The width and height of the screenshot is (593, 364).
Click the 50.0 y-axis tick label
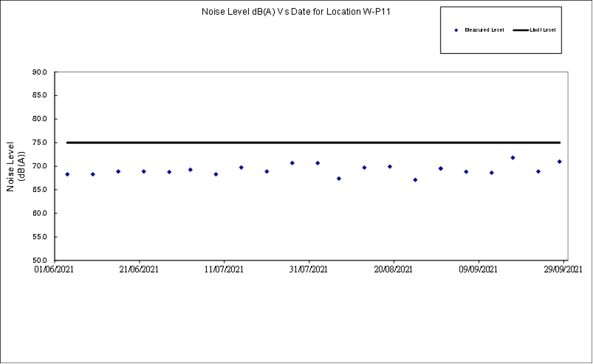[x=39, y=261]
